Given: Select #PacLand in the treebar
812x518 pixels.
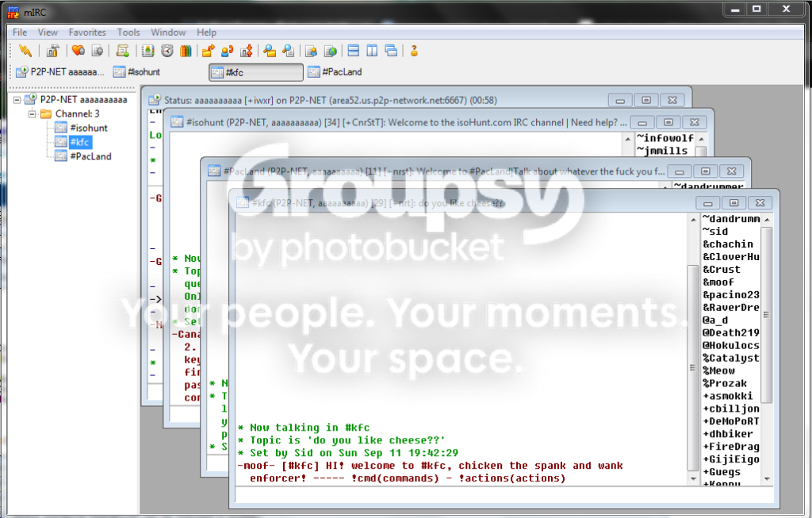Looking at the screenshot, I should click(90, 156).
